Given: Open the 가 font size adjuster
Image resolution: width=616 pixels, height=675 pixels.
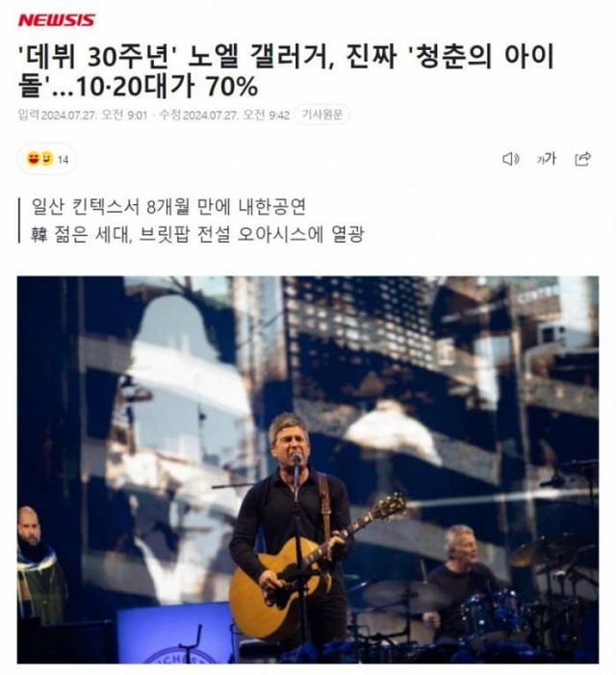Looking at the screenshot, I should 547,159.
